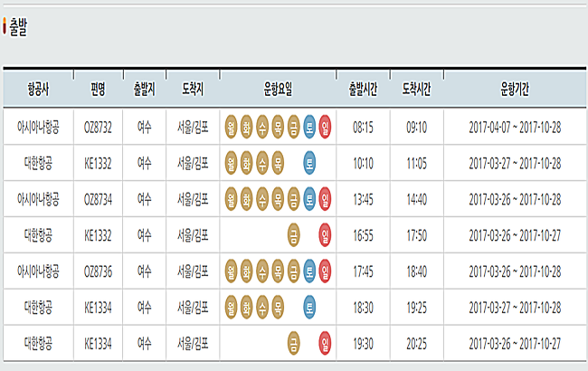Viewport: 588px width, 371px height.
Task: Click arrival time 09:10
Action: tap(417, 128)
